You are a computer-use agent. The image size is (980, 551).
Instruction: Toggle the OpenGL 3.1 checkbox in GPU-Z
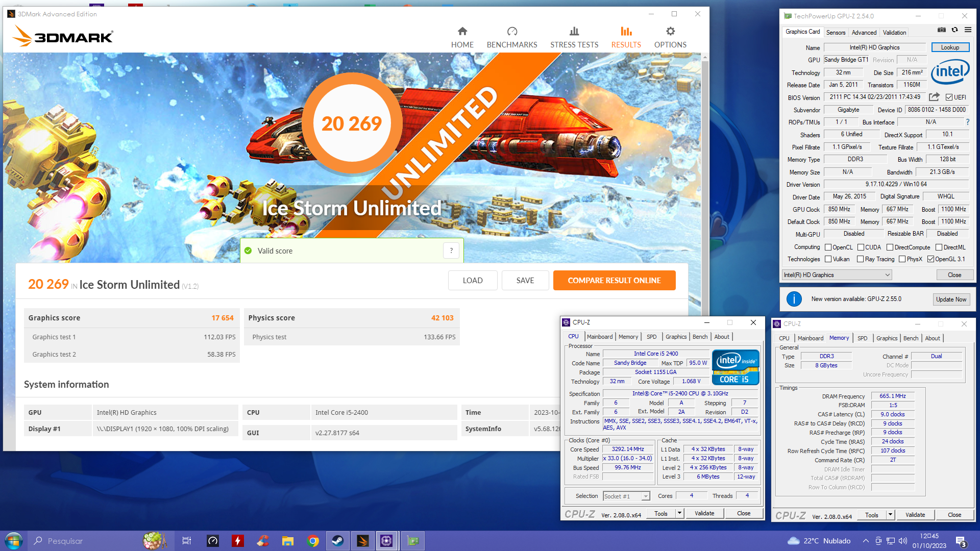pos(930,259)
